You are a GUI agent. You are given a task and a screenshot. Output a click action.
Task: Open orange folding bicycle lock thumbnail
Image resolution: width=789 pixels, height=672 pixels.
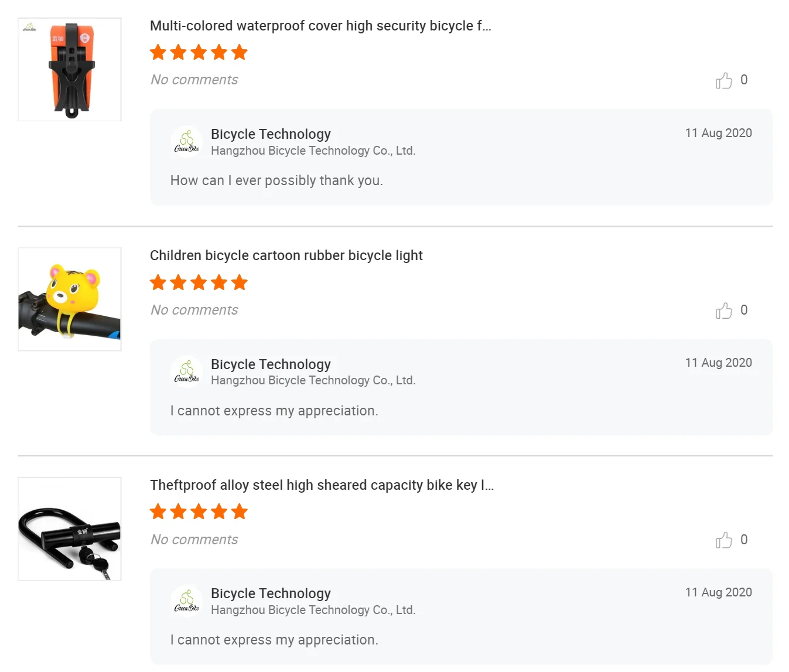tap(70, 69)
